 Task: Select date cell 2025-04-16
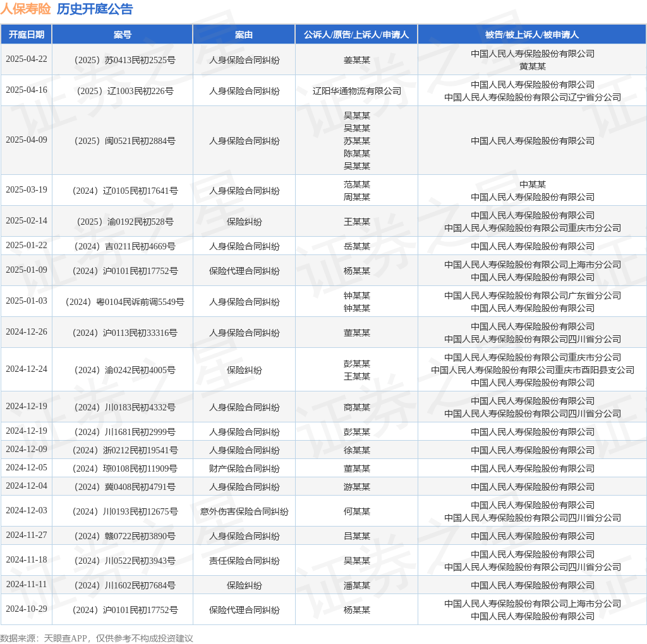coord(27,90)
